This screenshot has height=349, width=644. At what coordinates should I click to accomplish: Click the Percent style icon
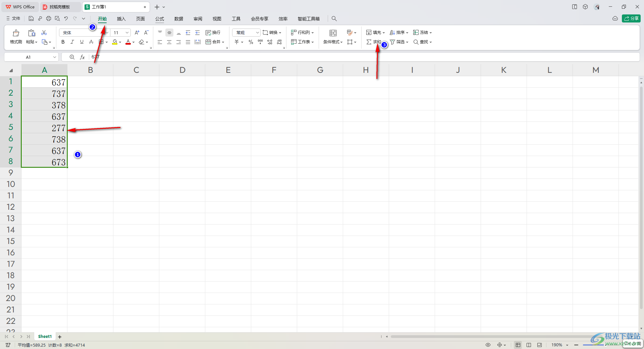[251, 42]
